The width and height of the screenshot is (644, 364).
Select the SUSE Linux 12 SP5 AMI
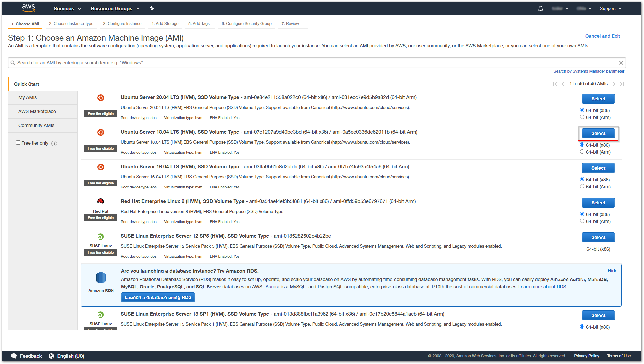(598, 237)
